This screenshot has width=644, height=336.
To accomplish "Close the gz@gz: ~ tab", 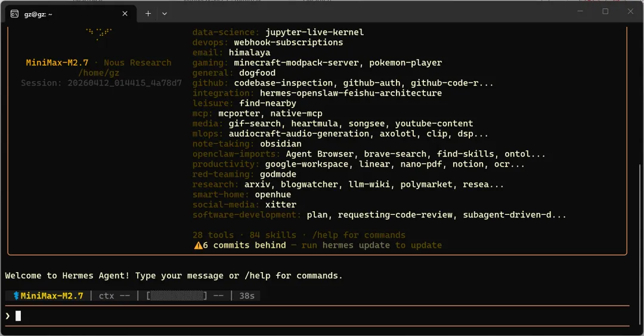I will (125, 14).
